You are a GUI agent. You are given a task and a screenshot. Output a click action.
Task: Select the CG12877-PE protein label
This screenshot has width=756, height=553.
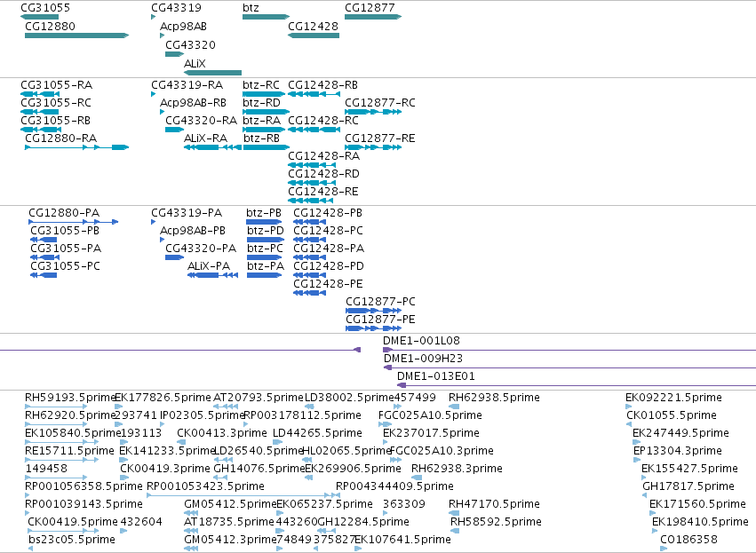[x=380, y=320]
